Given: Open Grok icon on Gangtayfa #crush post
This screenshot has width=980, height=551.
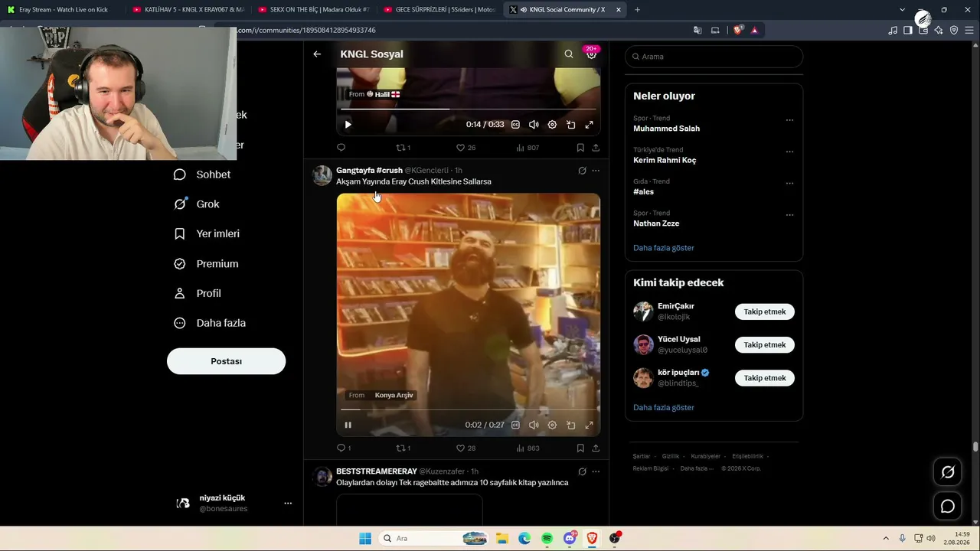Looking at the screenshot, I should pos(582,171).
